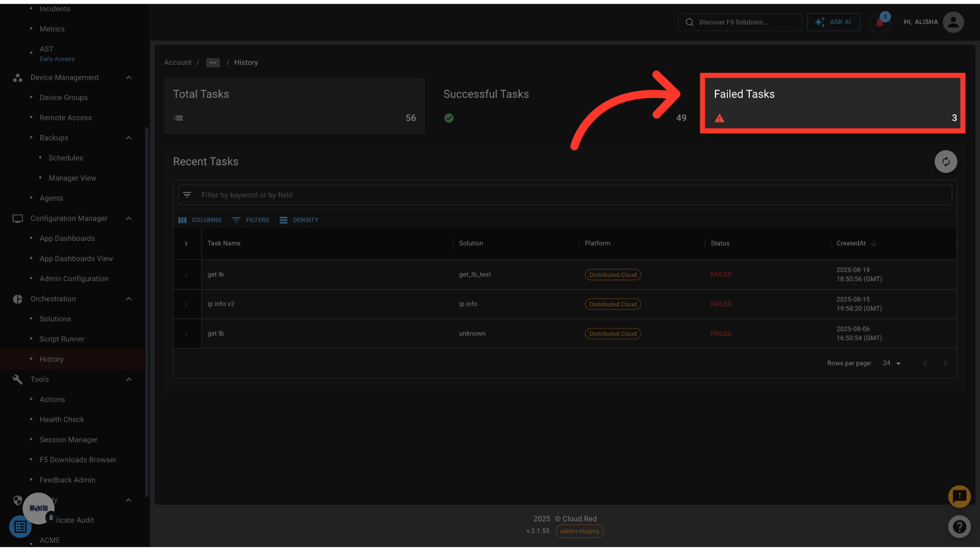This screenshot has width=980, height=551.
Task: Open the notifications bell icon
Action: [879, 22]
